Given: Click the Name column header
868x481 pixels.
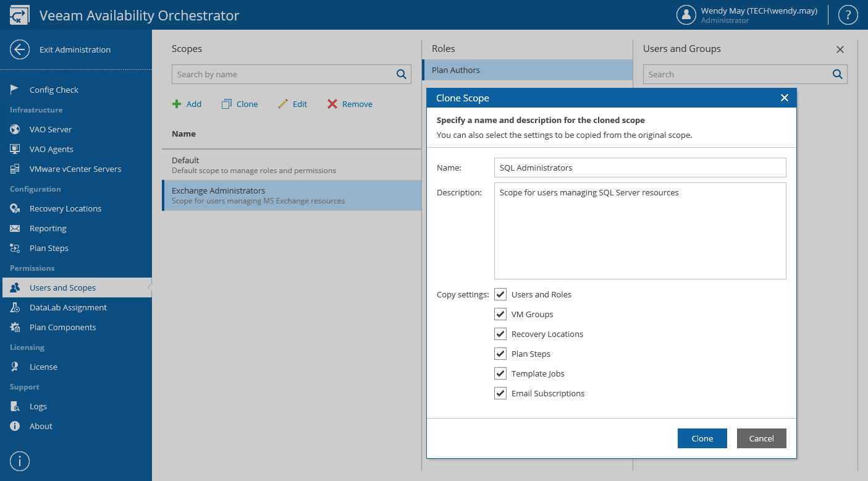Looking at the screenshot, I should pos(183,134).
